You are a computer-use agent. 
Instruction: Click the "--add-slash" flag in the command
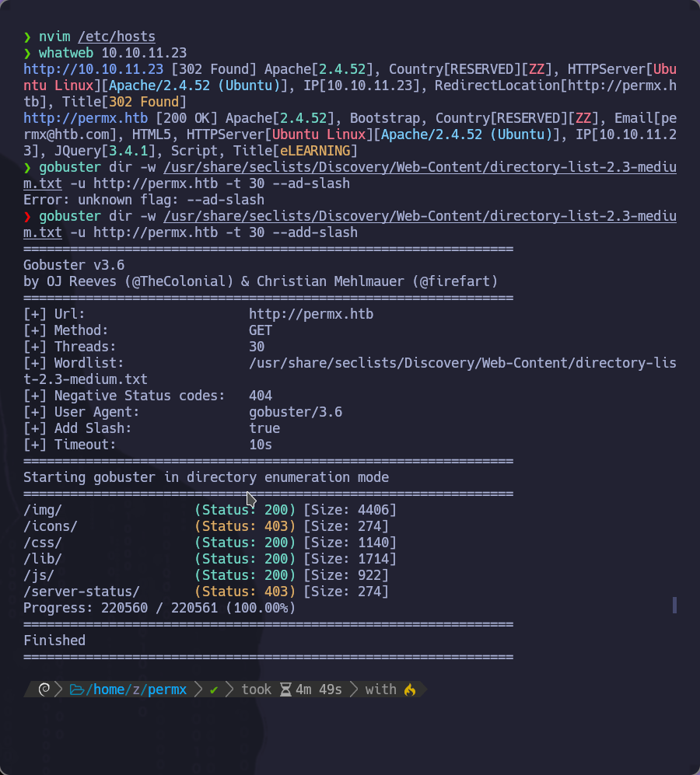[x=315, y=232]
